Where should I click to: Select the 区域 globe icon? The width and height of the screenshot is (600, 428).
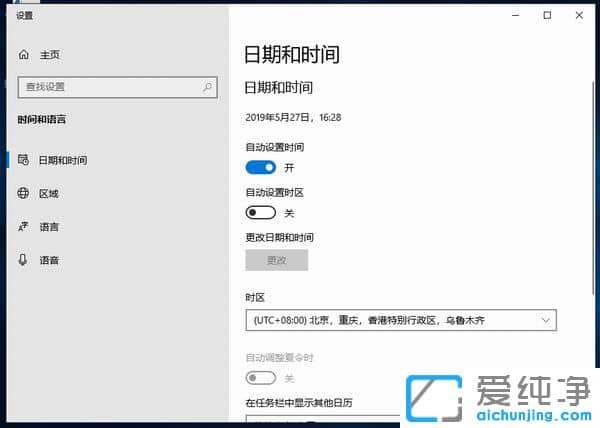click(23, 193)
